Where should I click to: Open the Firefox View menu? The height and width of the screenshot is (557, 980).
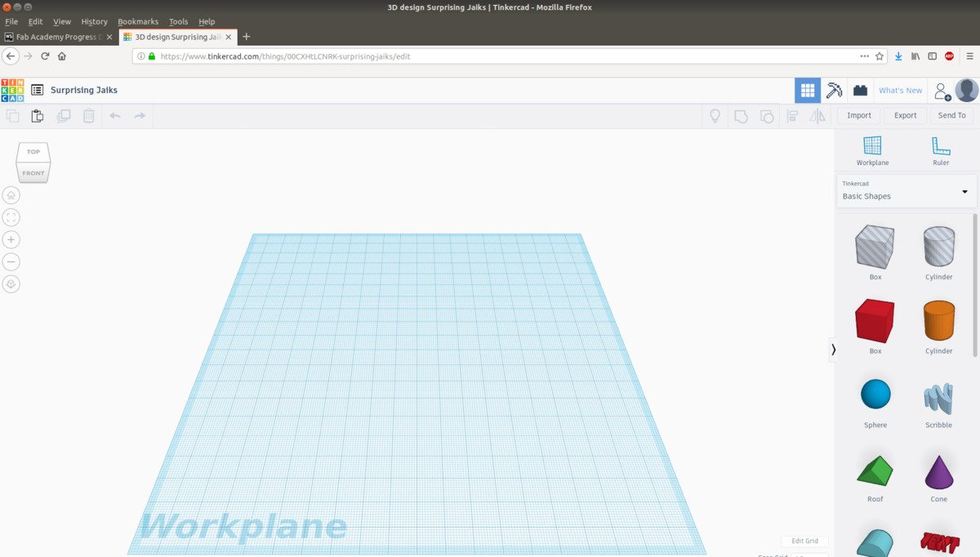pyautogui.click(x=62, y=21)
